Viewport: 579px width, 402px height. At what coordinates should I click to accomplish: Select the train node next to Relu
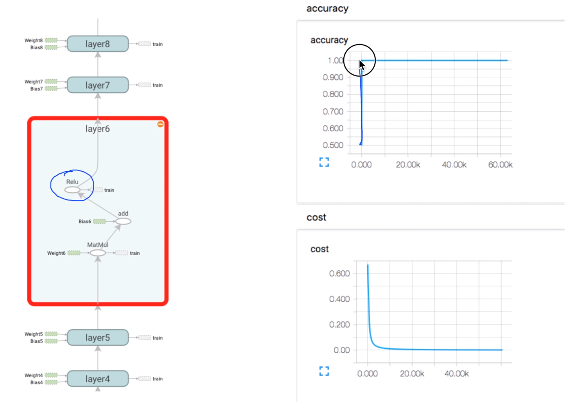click(x=98, y=190)
